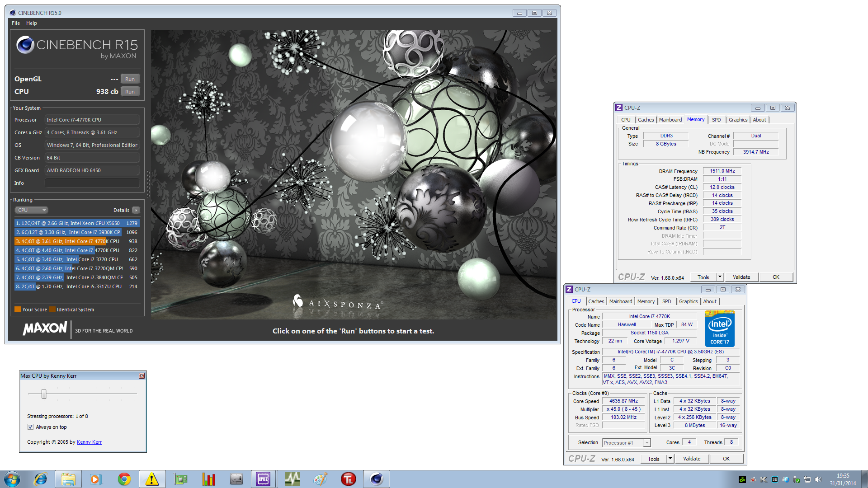Screen dimensions: 868x488
Task: Run the CPU benchmark test
Action: 130,92
